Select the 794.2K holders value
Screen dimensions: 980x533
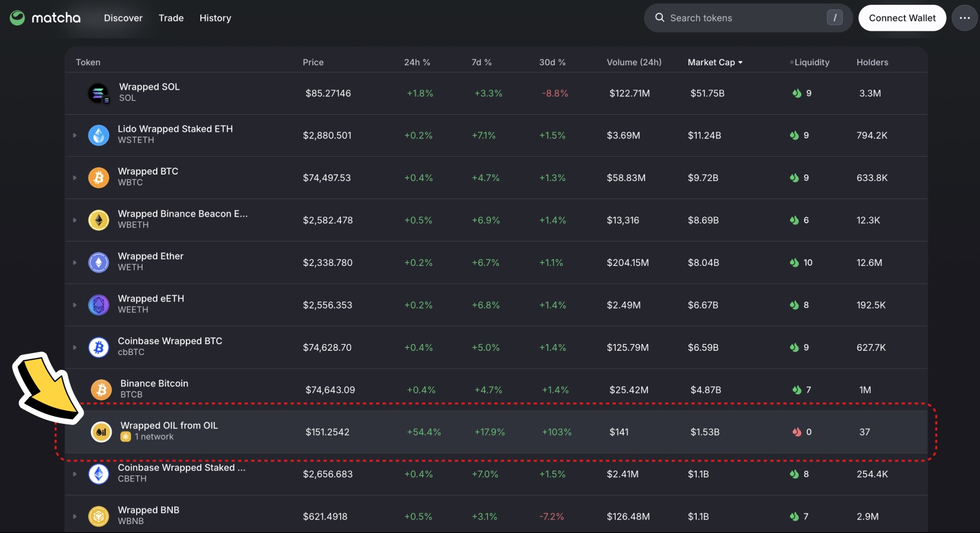[872, 135]
